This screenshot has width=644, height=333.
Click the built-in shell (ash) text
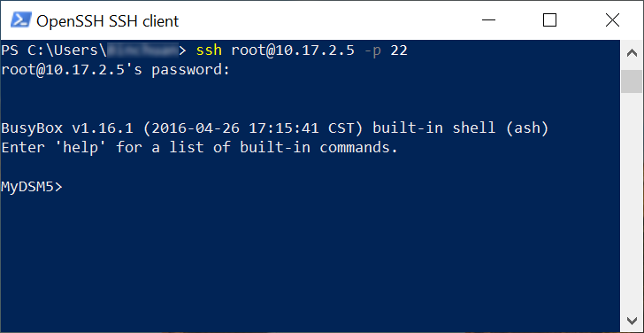[x=460, y=128]
